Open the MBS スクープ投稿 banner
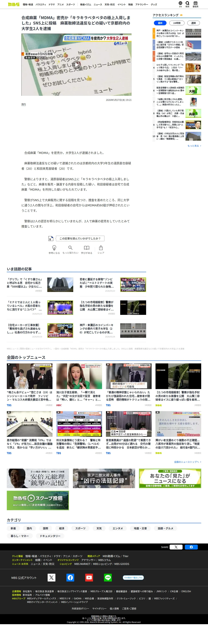 tap(38, 500)
